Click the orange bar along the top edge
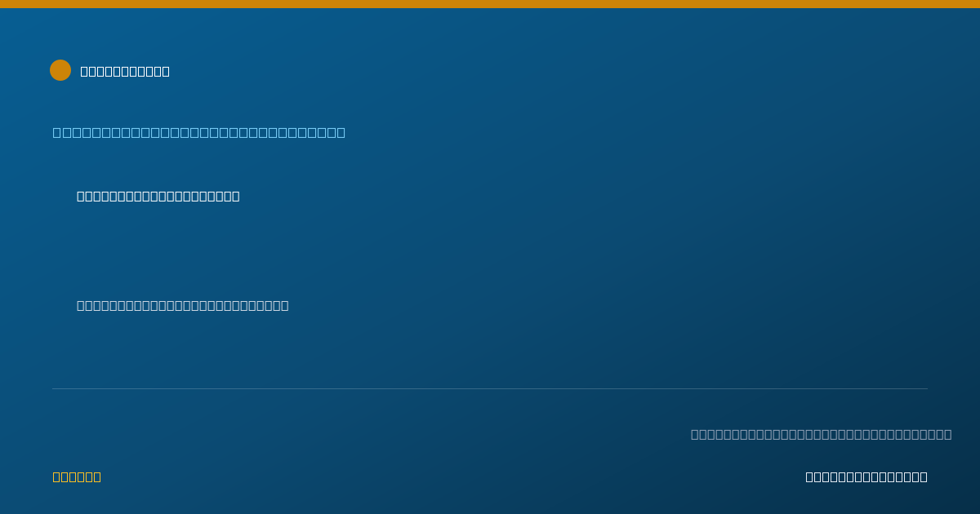The image size is (980, 514). [x=490, y=4]
